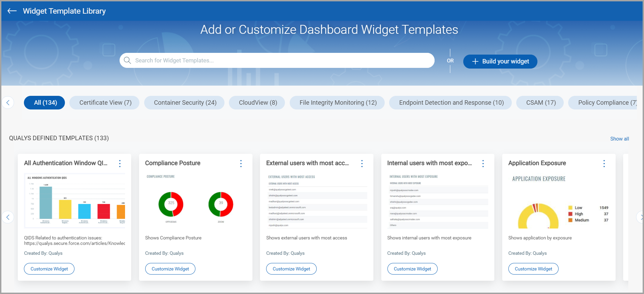Click the search magnifier icon

(127, 60)
